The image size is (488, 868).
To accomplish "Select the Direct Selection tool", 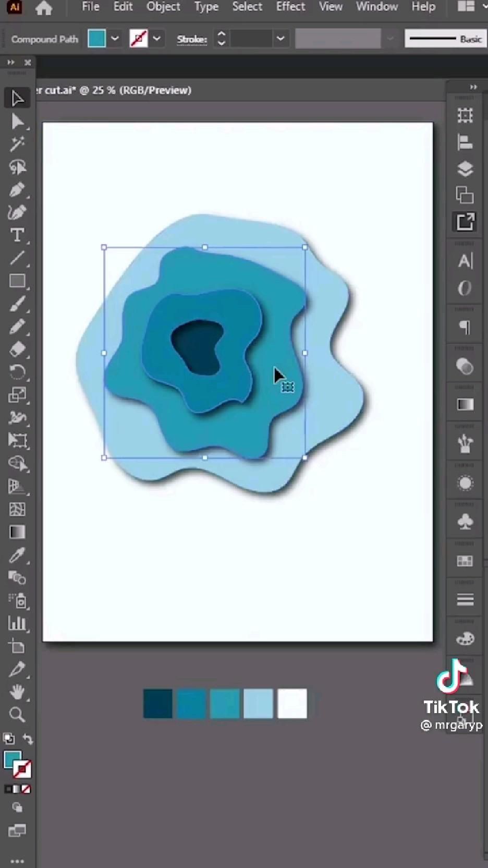I will 17,122.
